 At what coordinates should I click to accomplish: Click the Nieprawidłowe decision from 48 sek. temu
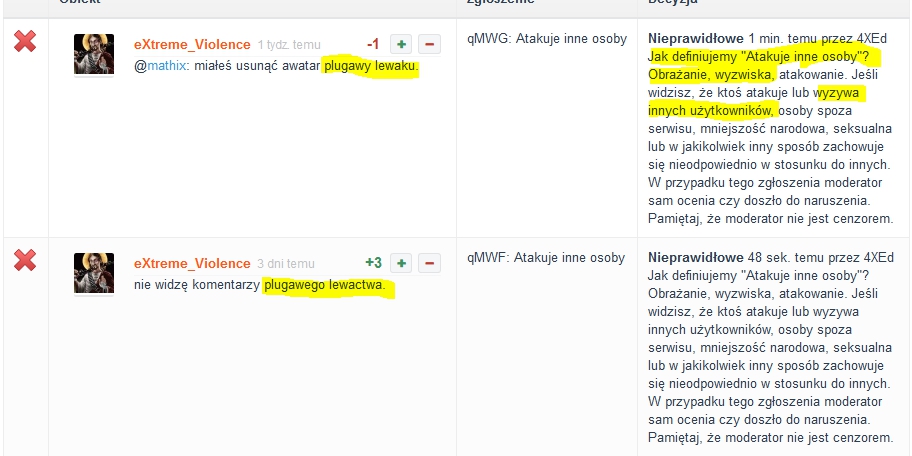[x=695, y=257]
